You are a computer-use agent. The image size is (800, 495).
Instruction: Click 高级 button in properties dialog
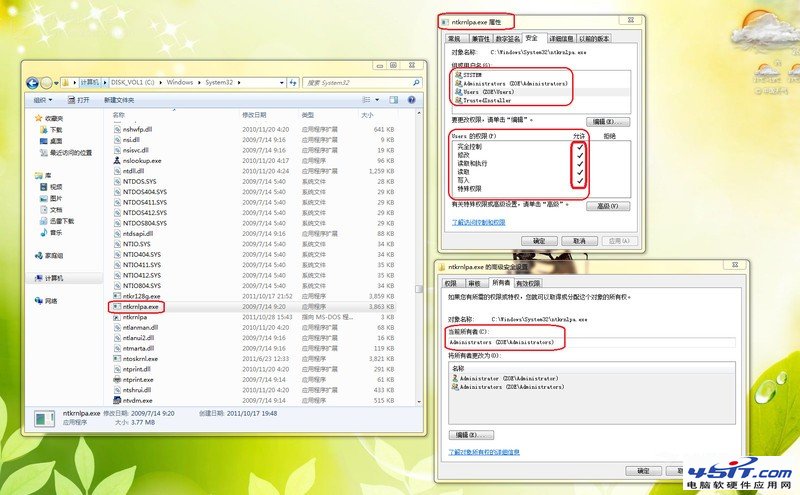(608, 206)
